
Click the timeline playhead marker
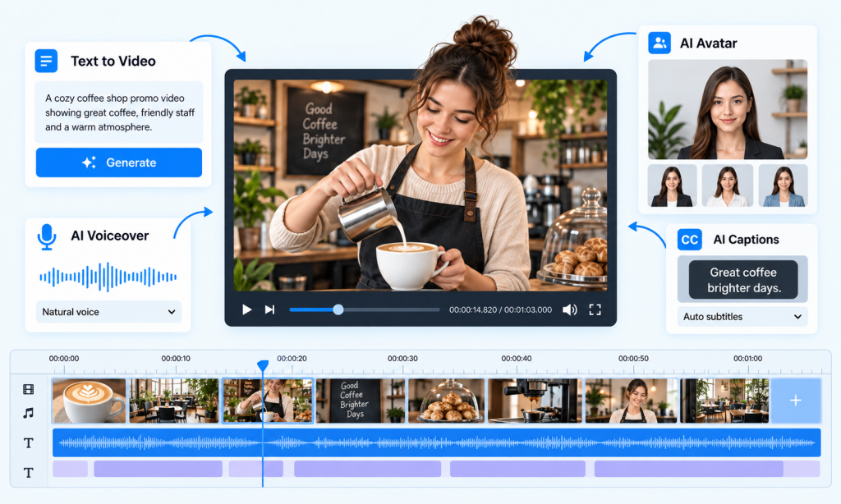263,365
